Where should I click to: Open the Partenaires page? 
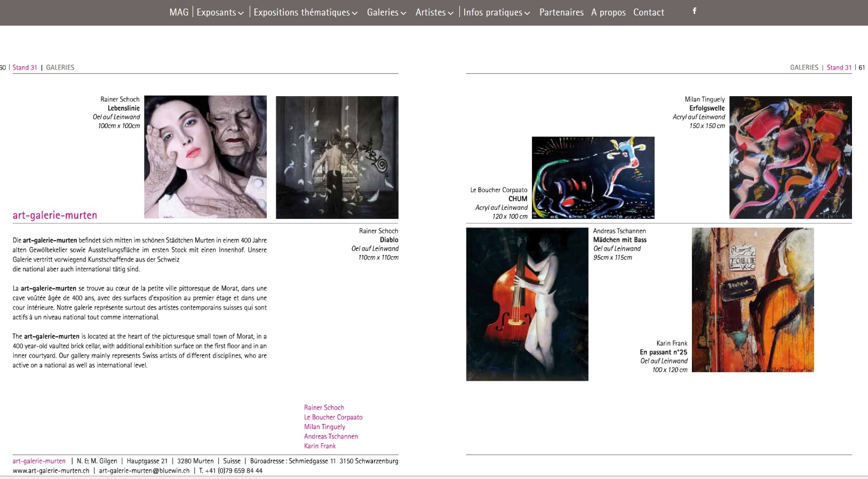tap(561, 12)
